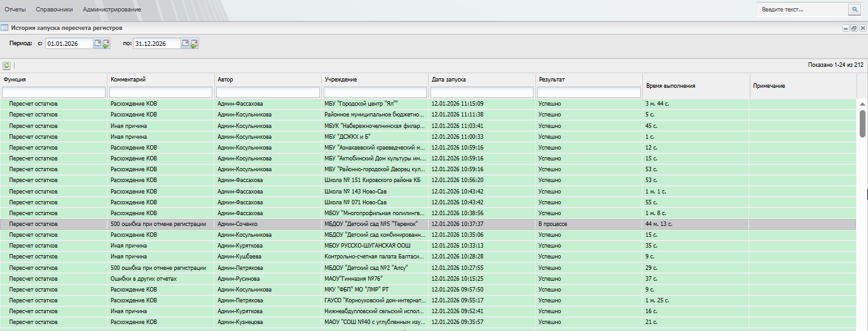Click the scrollbar up arrow of the table
The width and height of the screenshot is (868, 331).
pyautogui.click(x=862, y=103)
